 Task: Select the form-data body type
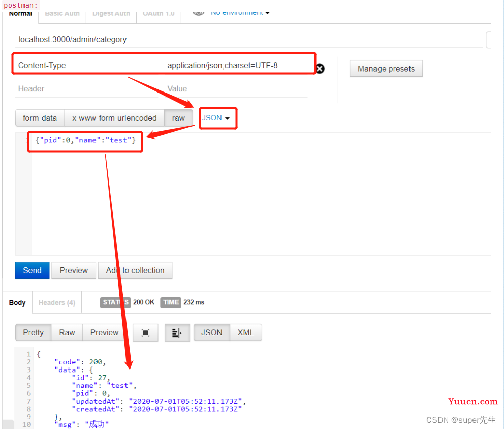[40, 118]
